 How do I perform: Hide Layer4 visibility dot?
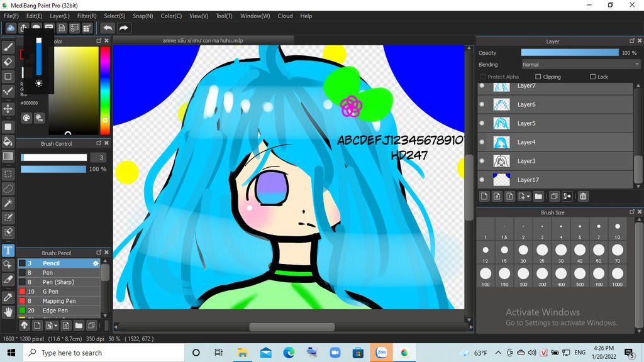[482, 142]
